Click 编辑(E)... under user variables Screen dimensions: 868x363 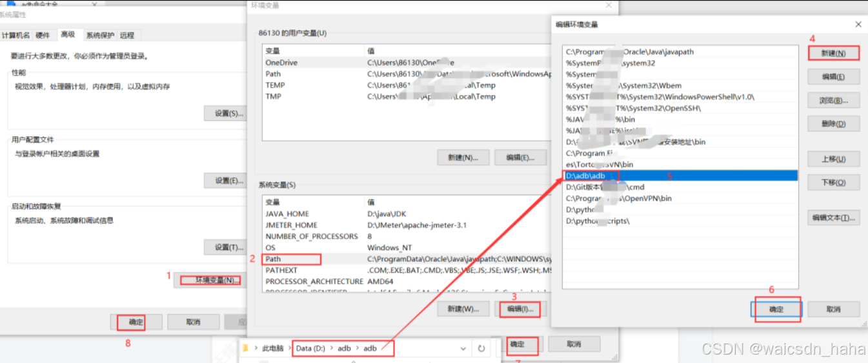(520, 158)
